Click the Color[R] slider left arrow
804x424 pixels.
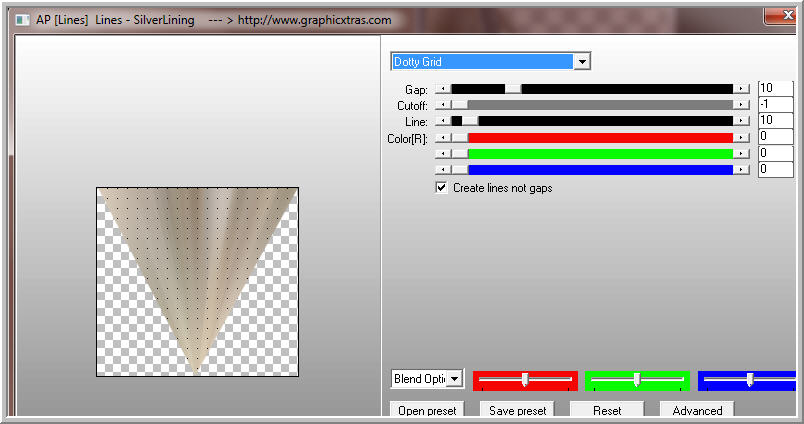tap(443, 138)
